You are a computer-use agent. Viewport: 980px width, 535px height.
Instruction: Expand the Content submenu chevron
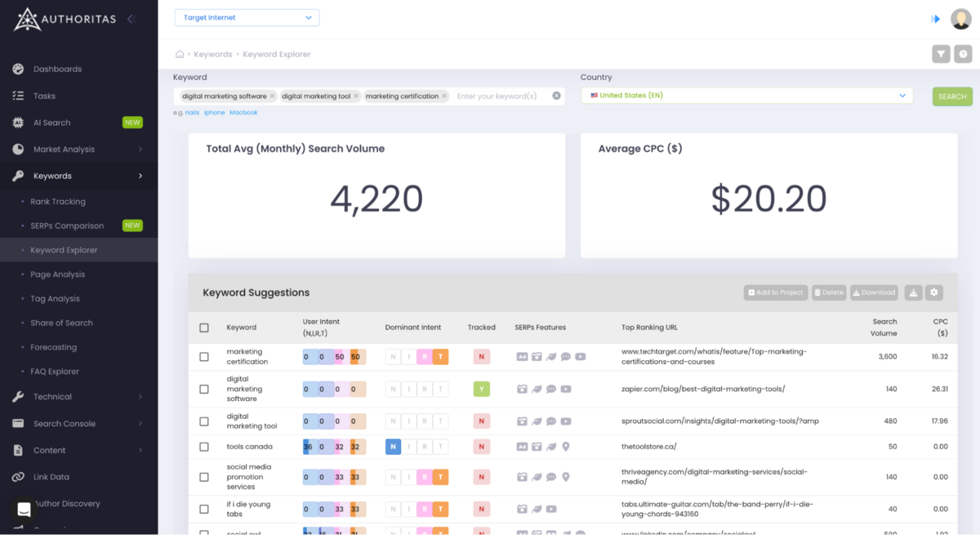[140, 450]
